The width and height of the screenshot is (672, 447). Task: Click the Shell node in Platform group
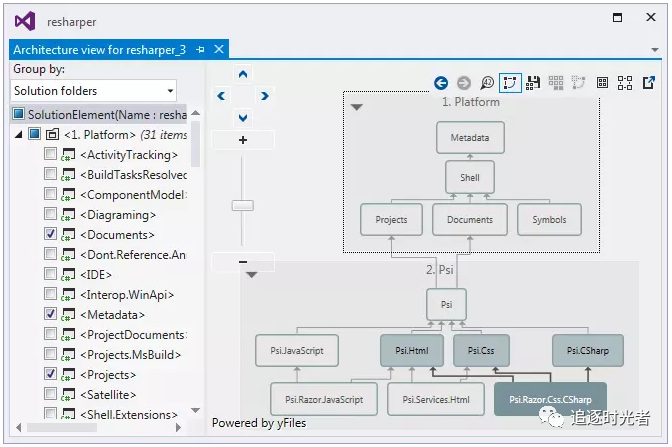point(469,178)
